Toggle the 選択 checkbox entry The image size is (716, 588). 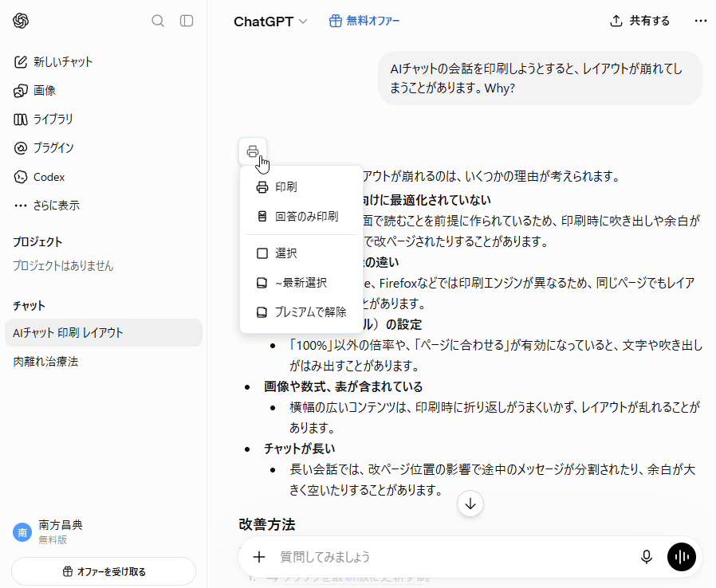tap(301, 253)
